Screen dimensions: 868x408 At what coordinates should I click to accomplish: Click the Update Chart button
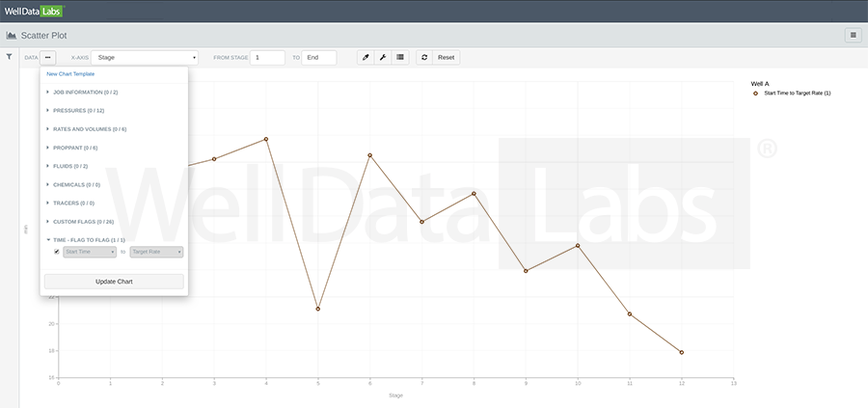[x=114, y=282]
